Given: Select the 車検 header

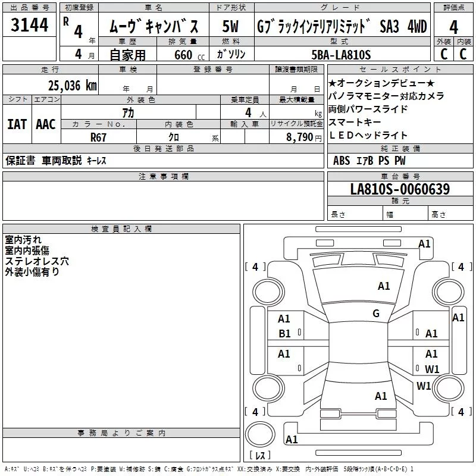Looking at the screenshot, I should 128,69.
